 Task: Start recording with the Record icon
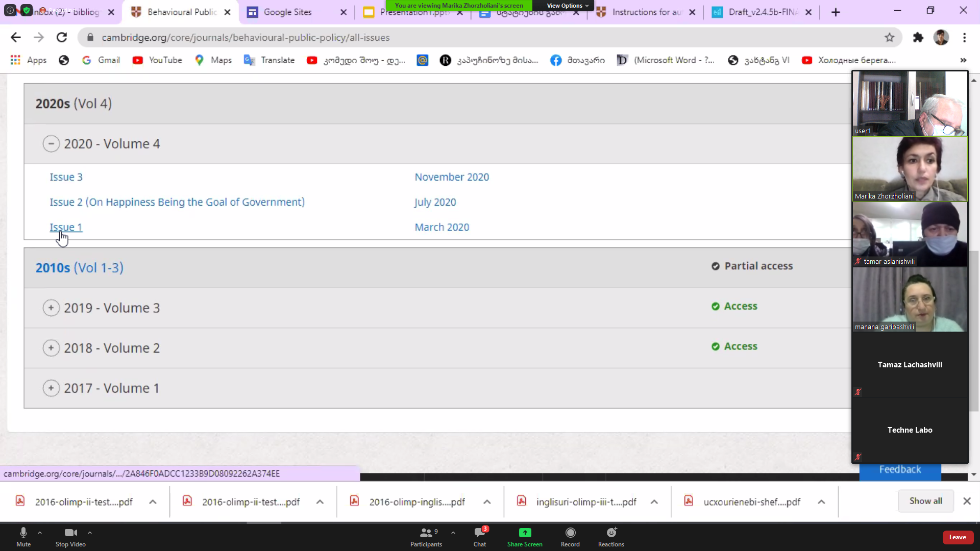click(570, 533)
